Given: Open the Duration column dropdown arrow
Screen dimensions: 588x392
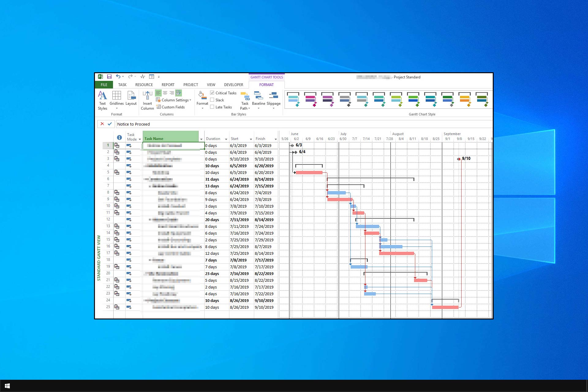Looking at the screenshot, I should point(226,139).
